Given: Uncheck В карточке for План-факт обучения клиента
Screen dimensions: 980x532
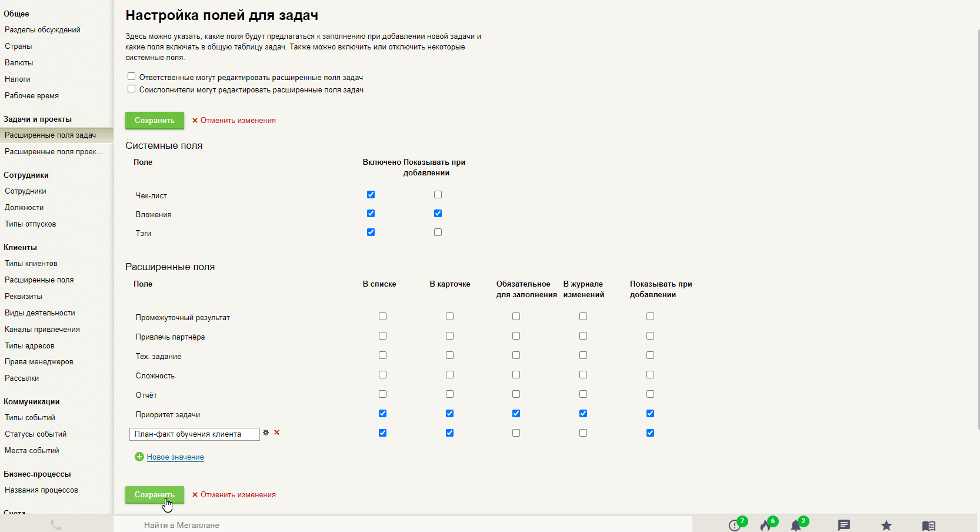Looking at the screenshot, I should click(x=450, y=433).
